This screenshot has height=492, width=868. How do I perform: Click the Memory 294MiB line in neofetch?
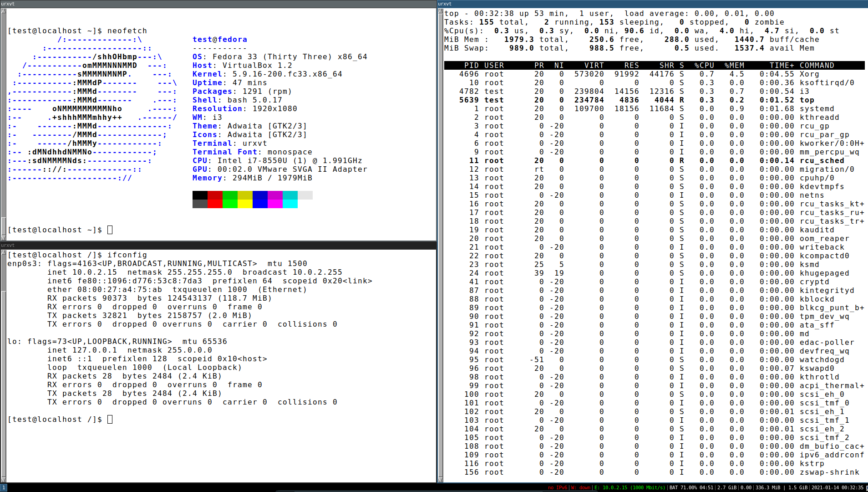tap(252, 178)
